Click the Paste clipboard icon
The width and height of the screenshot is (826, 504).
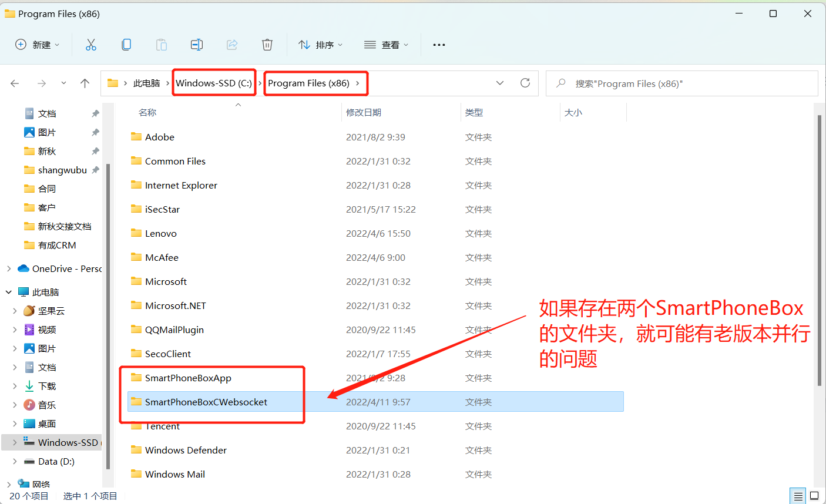point(162,45)
